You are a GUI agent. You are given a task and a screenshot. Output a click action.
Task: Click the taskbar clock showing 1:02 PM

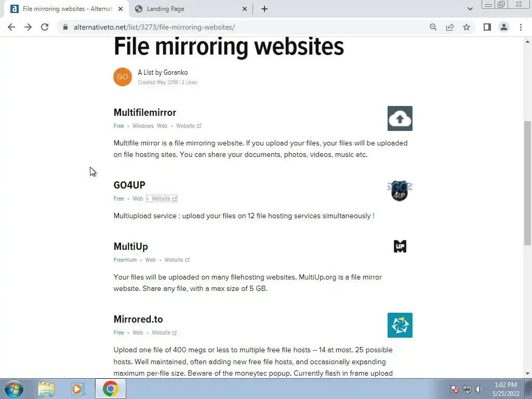coord(506,389)
